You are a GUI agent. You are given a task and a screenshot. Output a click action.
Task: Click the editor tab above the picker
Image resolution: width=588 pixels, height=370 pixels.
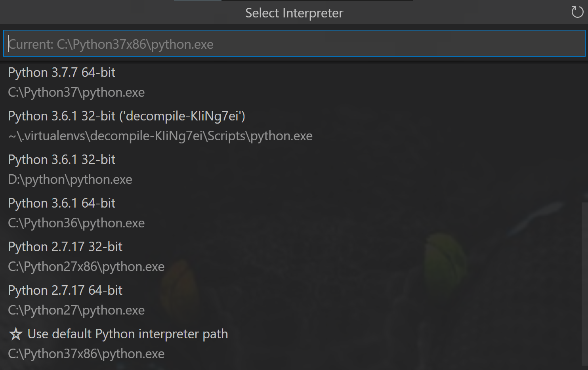pos(197,1)
